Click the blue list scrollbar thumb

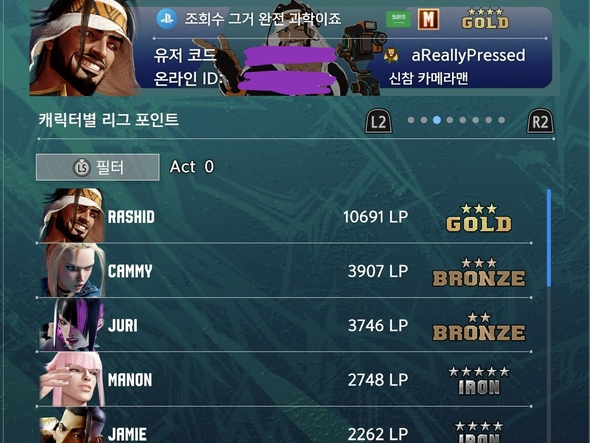(x=549, y=238)
